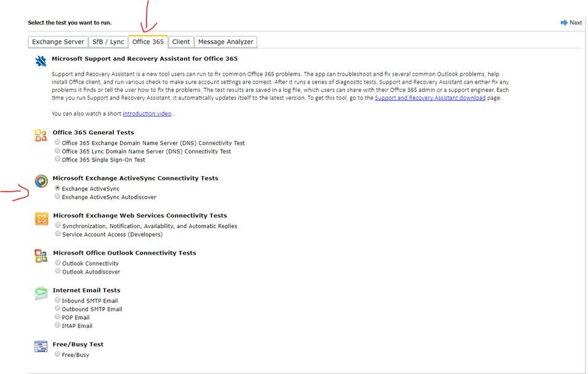Select the POP Email radio button
Screen dimensions: 588x374
pos(57,317)
